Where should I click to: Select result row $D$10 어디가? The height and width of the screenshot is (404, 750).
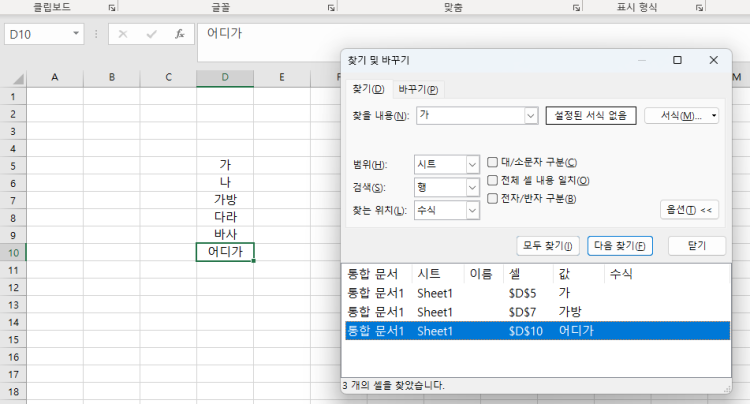tap(538, 331)
